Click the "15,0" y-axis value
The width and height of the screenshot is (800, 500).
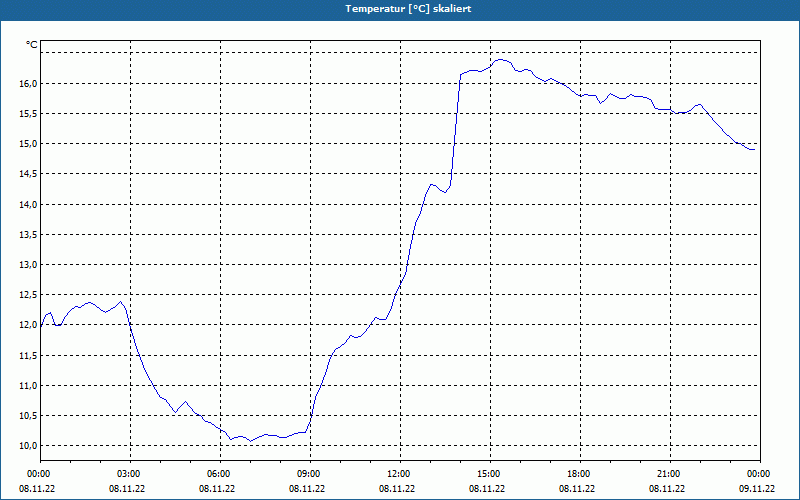29,144
